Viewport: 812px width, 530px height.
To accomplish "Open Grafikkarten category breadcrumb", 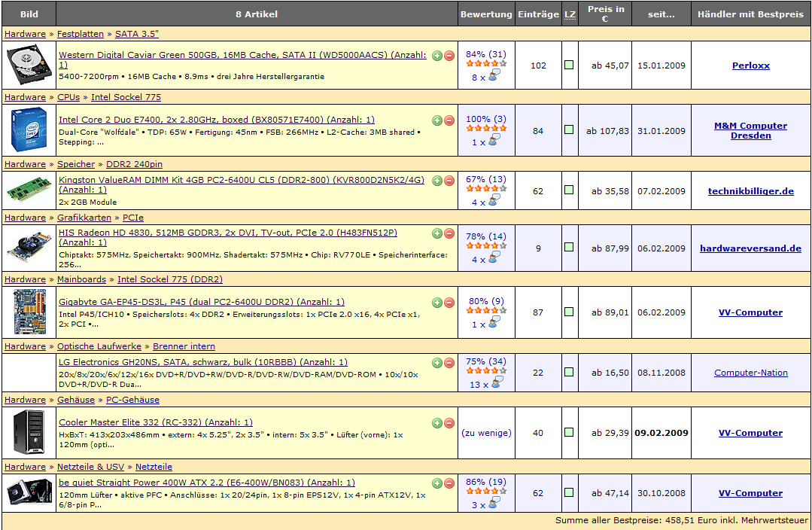I will pyautogui.click(x=84, y=218).
